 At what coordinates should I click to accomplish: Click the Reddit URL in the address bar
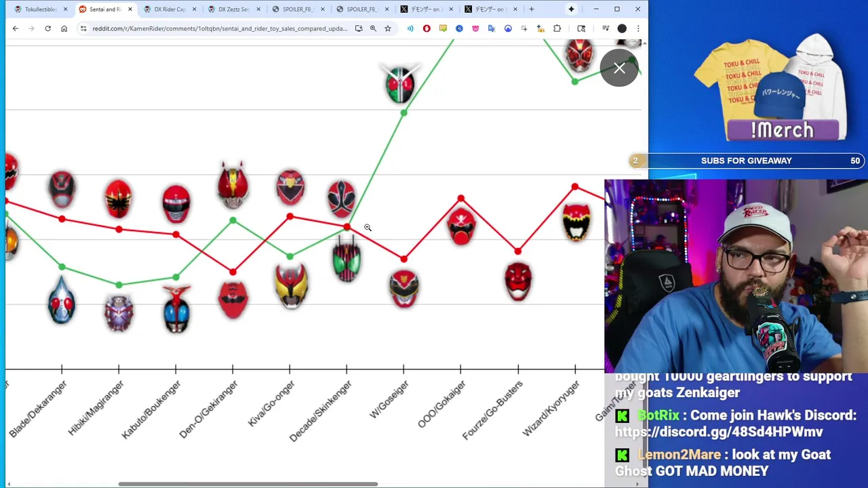coord(220,28)
